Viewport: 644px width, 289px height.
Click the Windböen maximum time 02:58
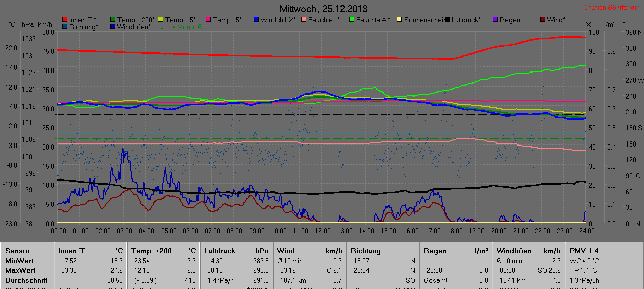(x=508, y=270)
